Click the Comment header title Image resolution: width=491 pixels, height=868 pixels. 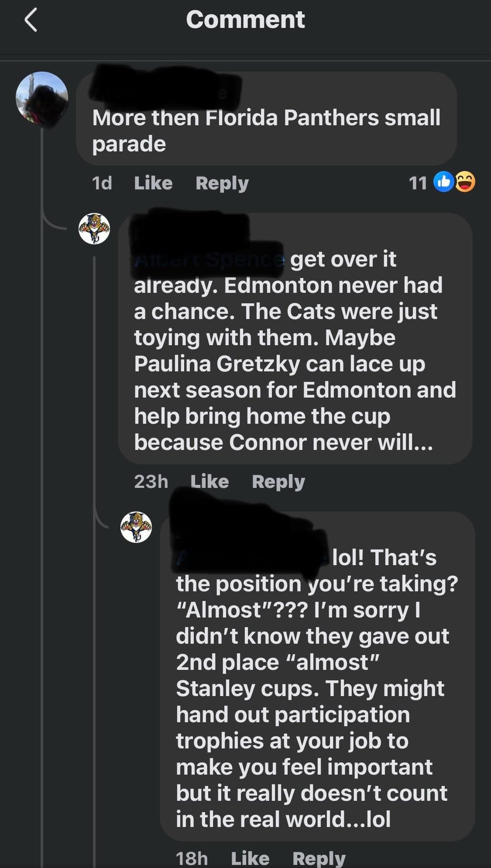[245, 20]
